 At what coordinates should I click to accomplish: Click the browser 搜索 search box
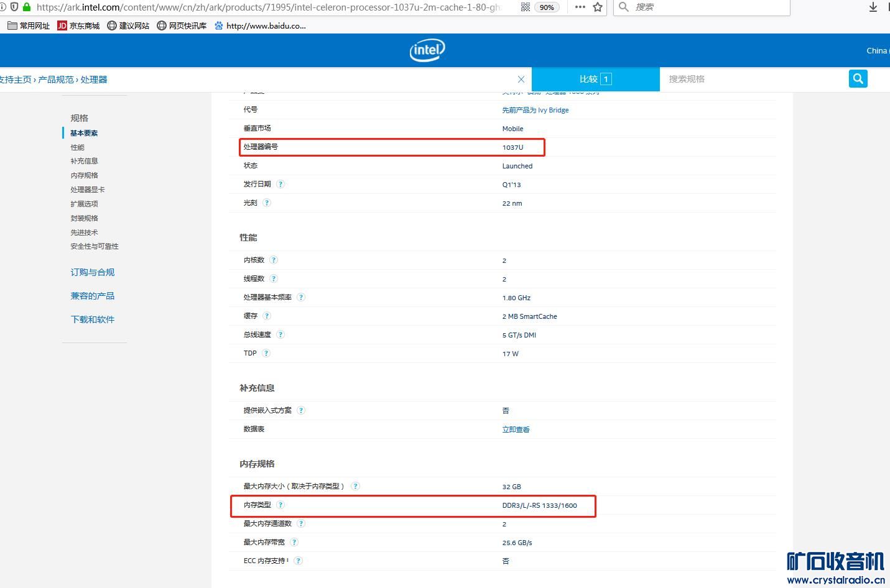pyautogui.click(x=702, y=7)
